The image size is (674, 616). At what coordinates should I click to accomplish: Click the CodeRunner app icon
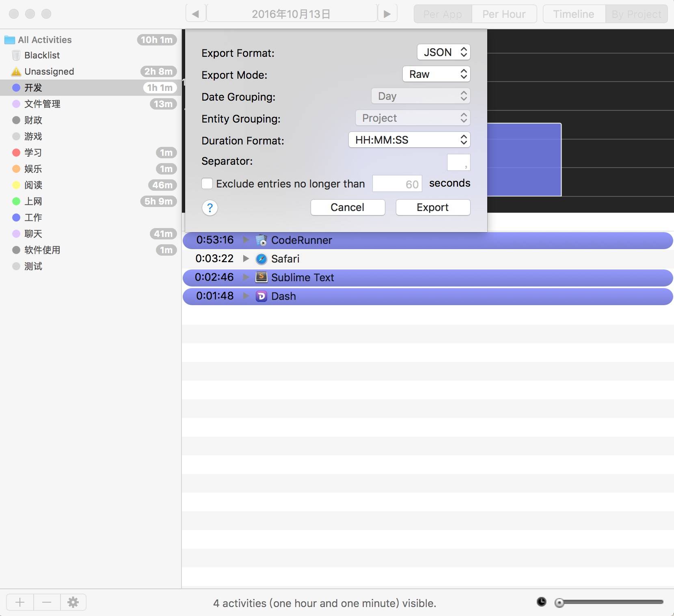261,240
